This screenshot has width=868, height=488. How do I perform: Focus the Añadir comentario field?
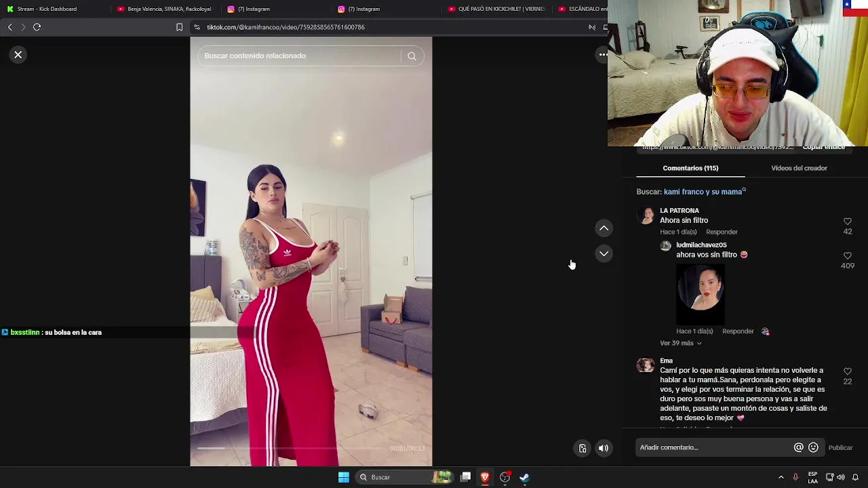point(713,447)
